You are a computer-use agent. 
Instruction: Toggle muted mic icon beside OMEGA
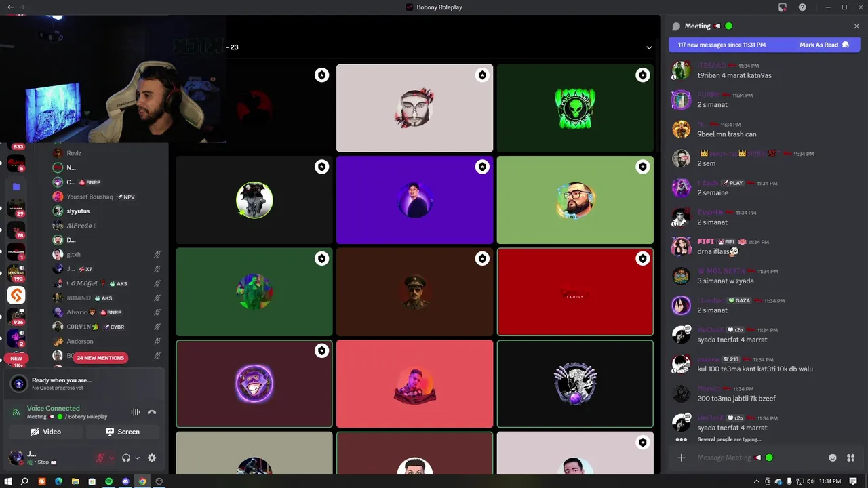tap(157, 283)
